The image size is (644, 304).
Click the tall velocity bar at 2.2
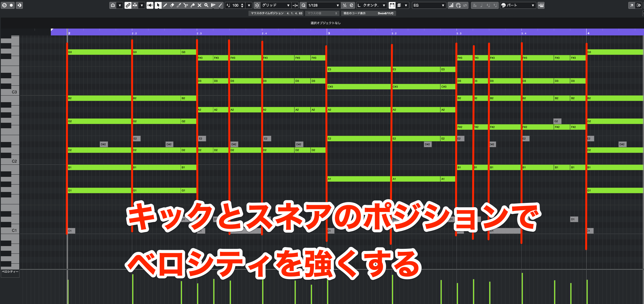[133, 289]
